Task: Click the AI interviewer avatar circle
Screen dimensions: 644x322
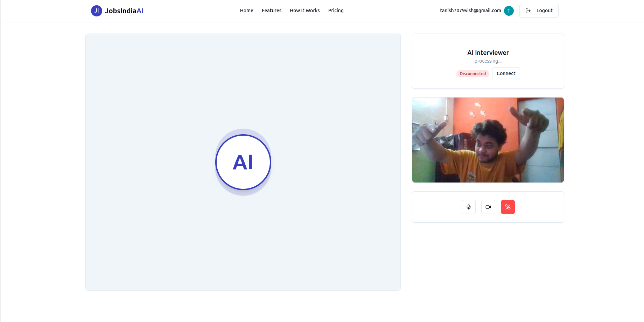Action: pyautogui.click(x=243, y=162)
